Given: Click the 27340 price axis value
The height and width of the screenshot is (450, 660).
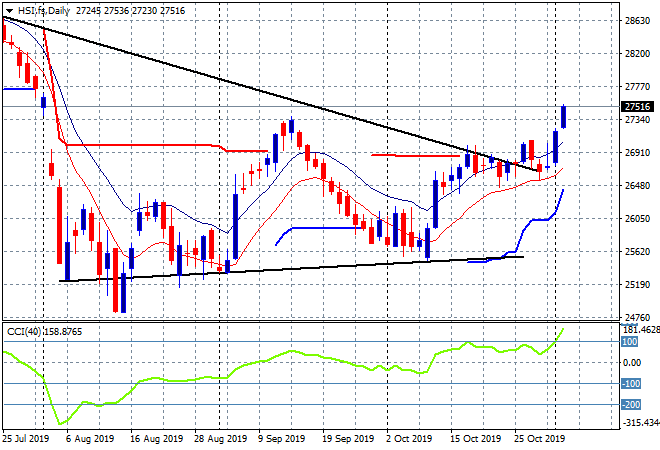Looking at the screenshot, I should (637, 120).
